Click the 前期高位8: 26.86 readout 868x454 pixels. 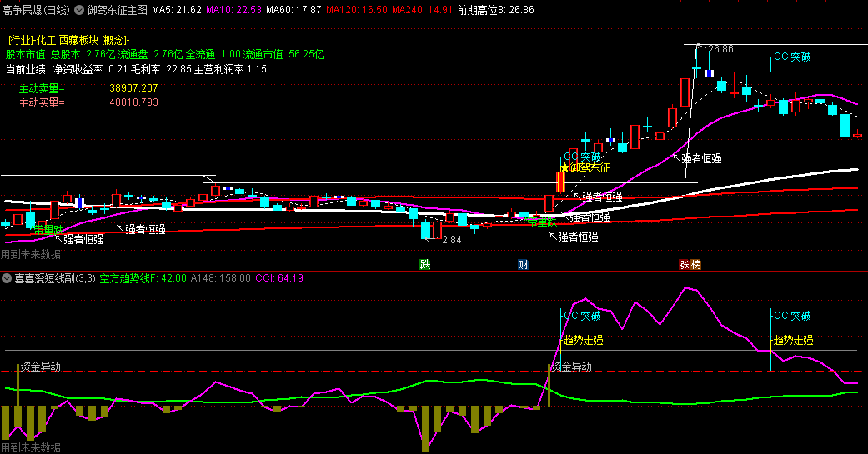click(x=495, y=10)
